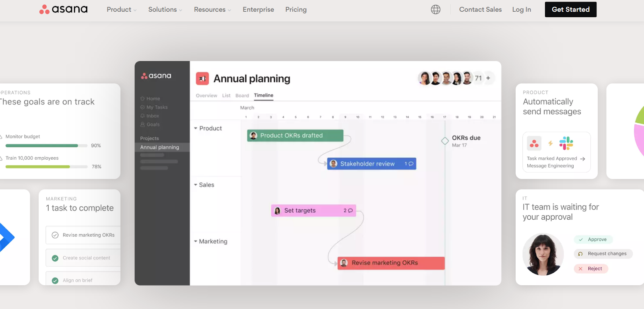Click the 90% progress value
This screenshot has height=309, width=644.
point(96,146)
